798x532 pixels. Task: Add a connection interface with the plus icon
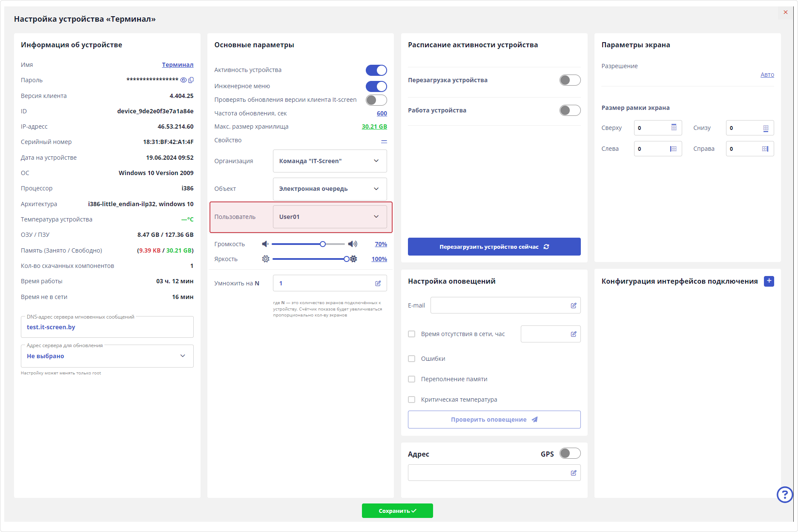[769, 281]
